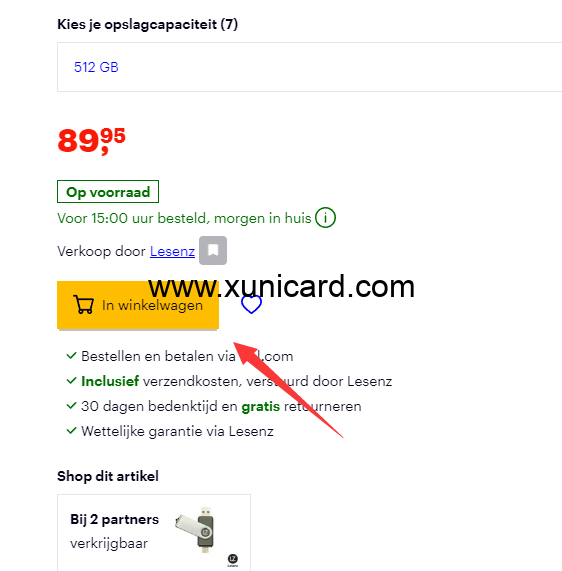This screenshot has width=562, height=571.
Task: Click checkmark beside Wettelijke garantie
Action: pyautogui.click(x=71, y=430)
